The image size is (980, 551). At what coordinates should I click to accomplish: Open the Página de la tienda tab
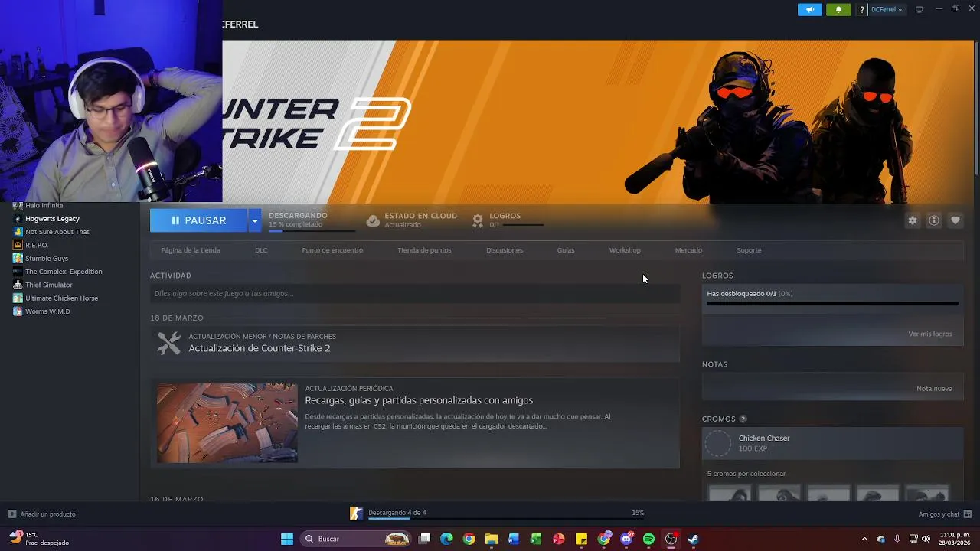(191, 250)
